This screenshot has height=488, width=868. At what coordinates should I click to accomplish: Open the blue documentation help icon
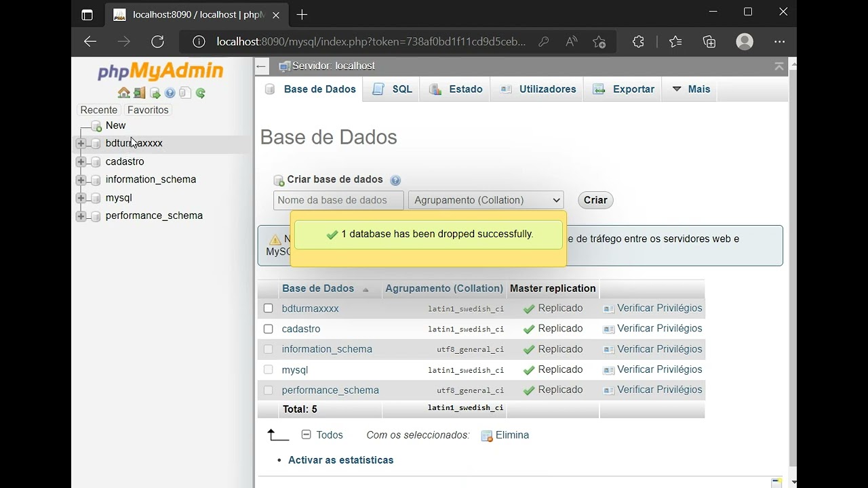pos(170,93)
